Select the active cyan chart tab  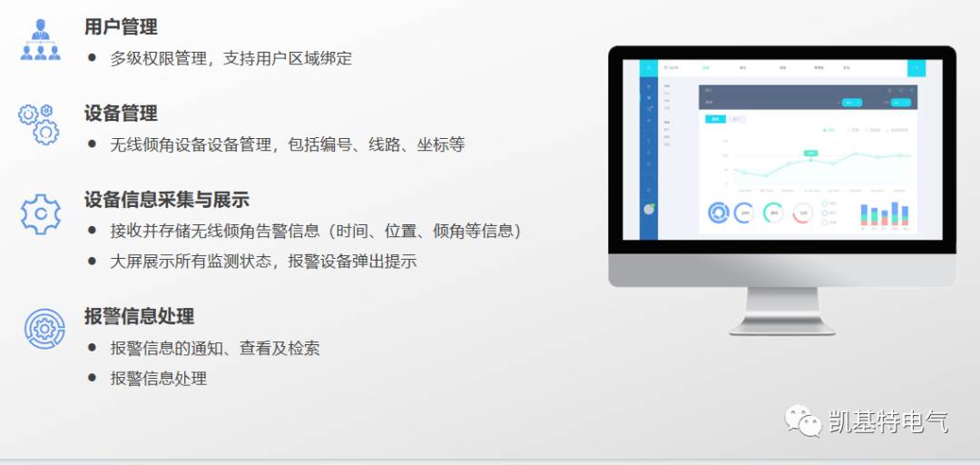point(715,119)
